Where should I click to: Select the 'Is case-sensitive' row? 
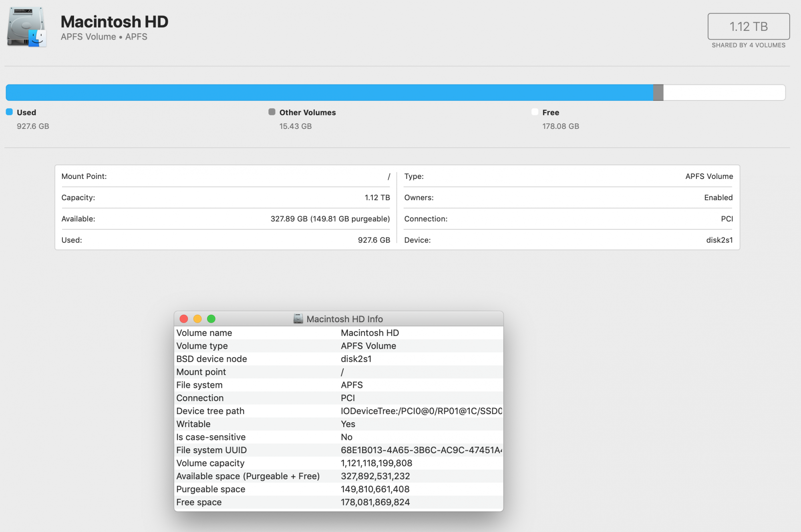[339, 437]
